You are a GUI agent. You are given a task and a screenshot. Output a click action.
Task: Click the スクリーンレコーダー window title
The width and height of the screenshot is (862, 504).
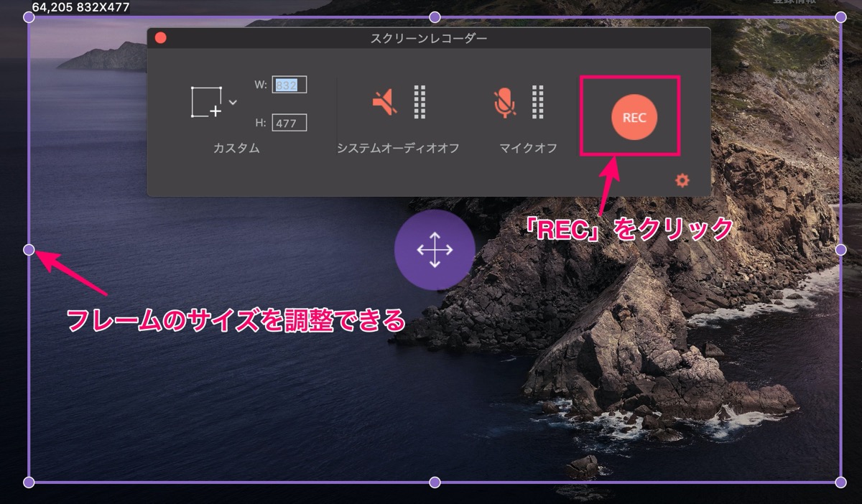pyautogui.click(x=430, y=37)
